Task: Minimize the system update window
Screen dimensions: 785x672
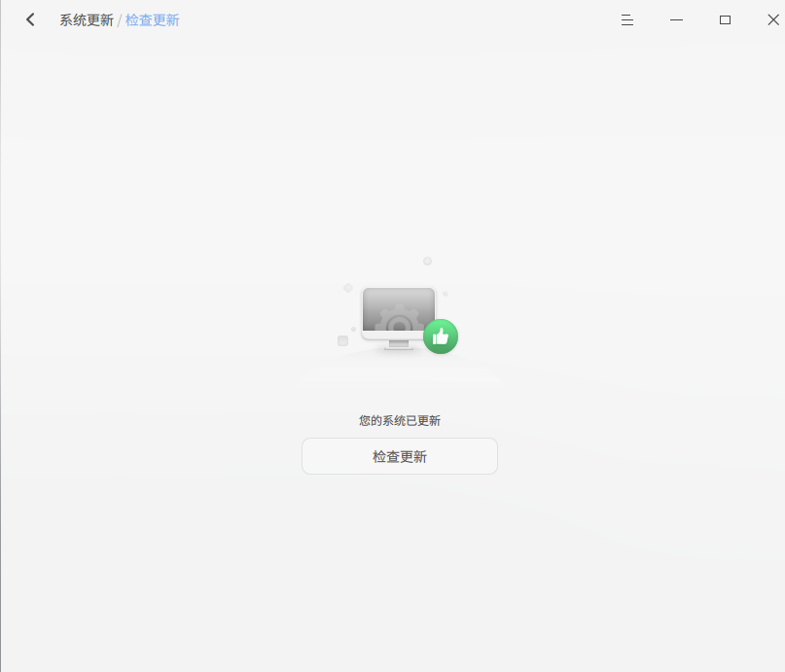Action: coord(676,20)
